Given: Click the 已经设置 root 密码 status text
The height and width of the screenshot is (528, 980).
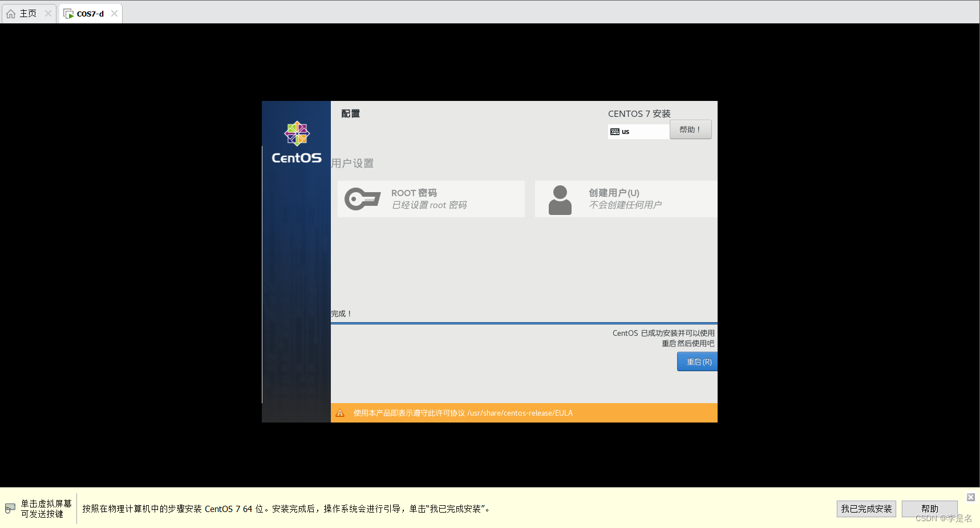Looking at the screenshot, I should click(430, 205).
